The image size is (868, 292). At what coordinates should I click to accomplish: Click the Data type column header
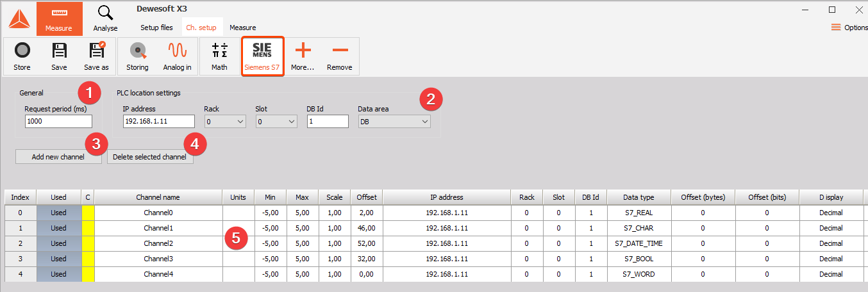(638, 197)
